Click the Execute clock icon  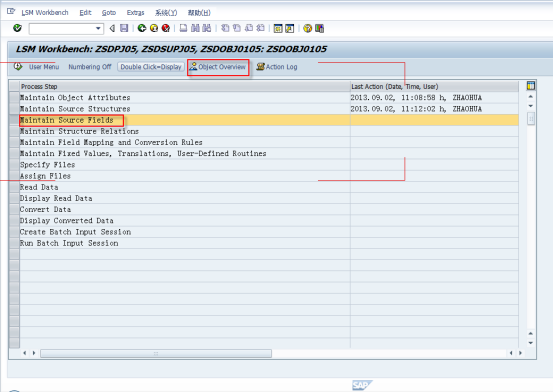(x=18, y=66)
